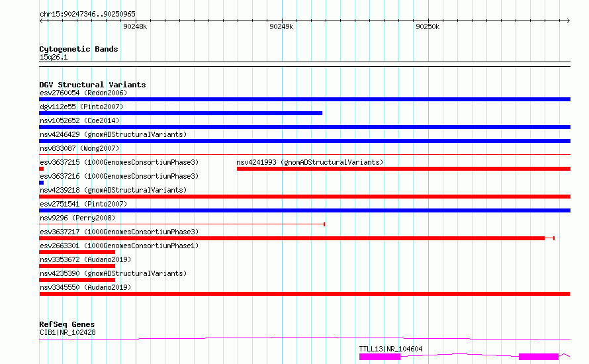This screenshot has height=364, width=589.
Task: Click the blue dgv112e55 variant bar
Action: coord(181,113)
